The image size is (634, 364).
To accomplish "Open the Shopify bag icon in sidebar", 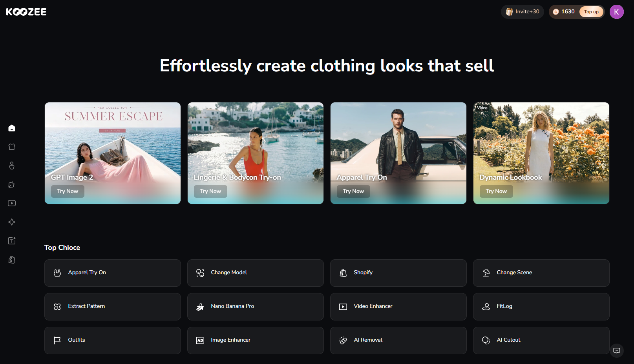I will coord(12,260).
